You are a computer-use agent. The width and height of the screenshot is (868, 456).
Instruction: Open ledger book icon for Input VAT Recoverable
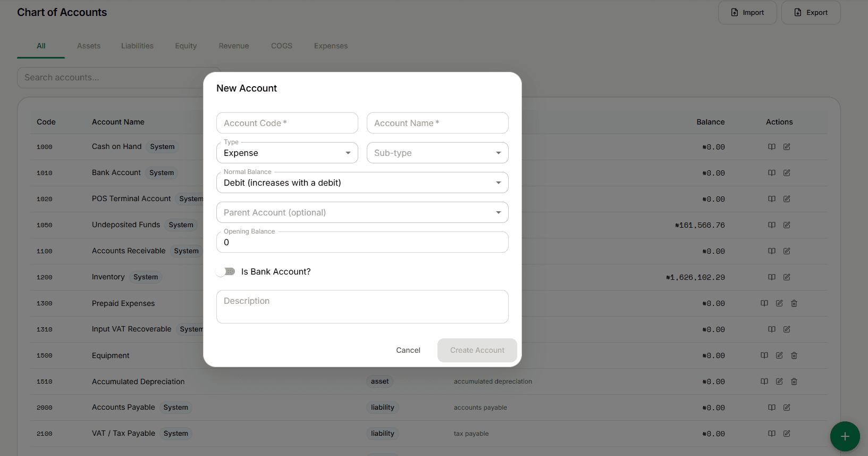point(772,329)
